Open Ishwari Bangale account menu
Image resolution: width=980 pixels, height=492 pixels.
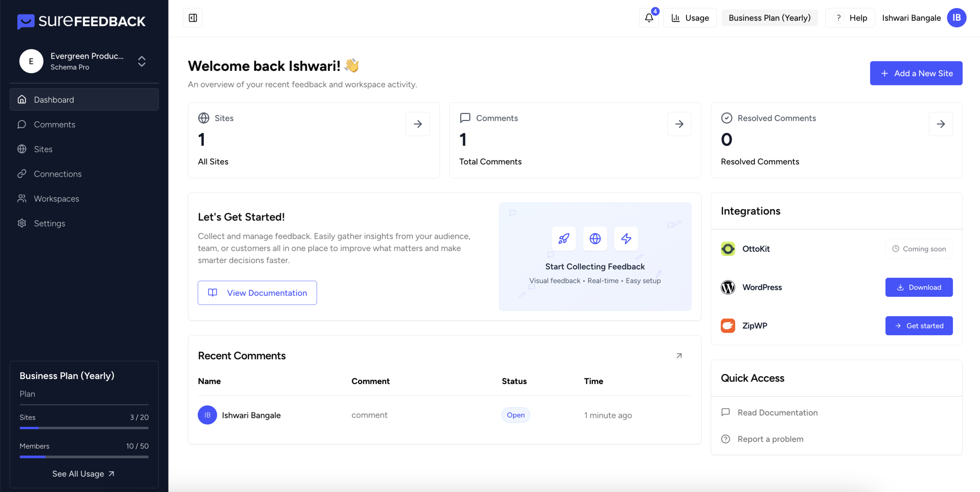click(x=911, y=18)
